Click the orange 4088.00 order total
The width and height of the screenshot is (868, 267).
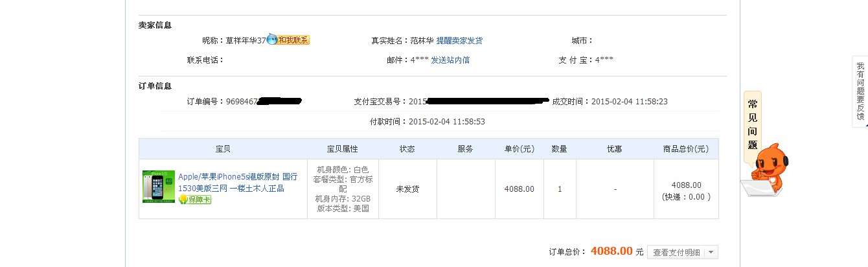pos(611,251)
